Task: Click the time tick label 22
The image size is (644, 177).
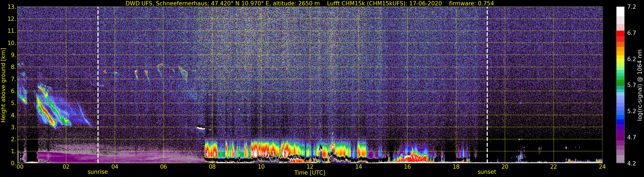Action: pyautogui.click(x=554, y=167)
